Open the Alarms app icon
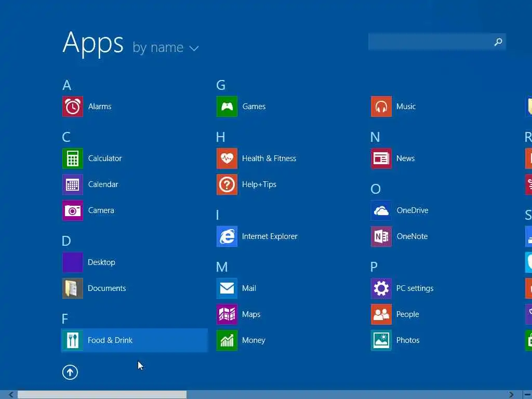Screen dimensions: 532x399 coord(73,107)
